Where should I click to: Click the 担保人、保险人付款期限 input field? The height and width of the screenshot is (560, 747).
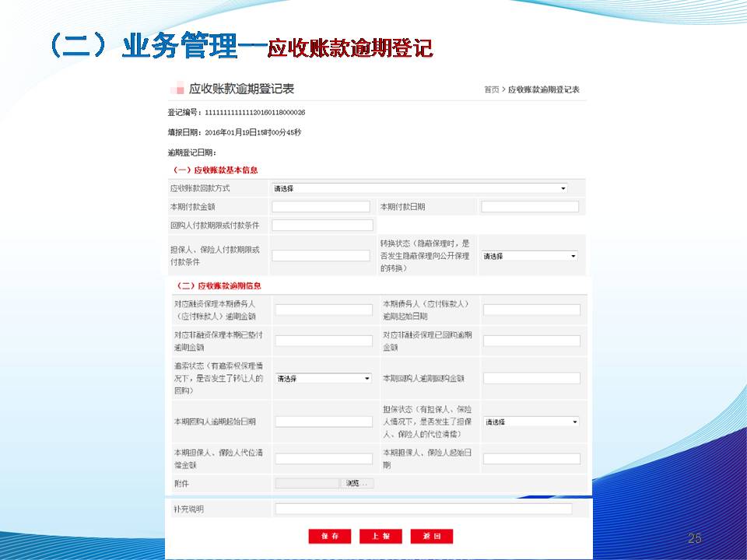[x=321, y=256]
